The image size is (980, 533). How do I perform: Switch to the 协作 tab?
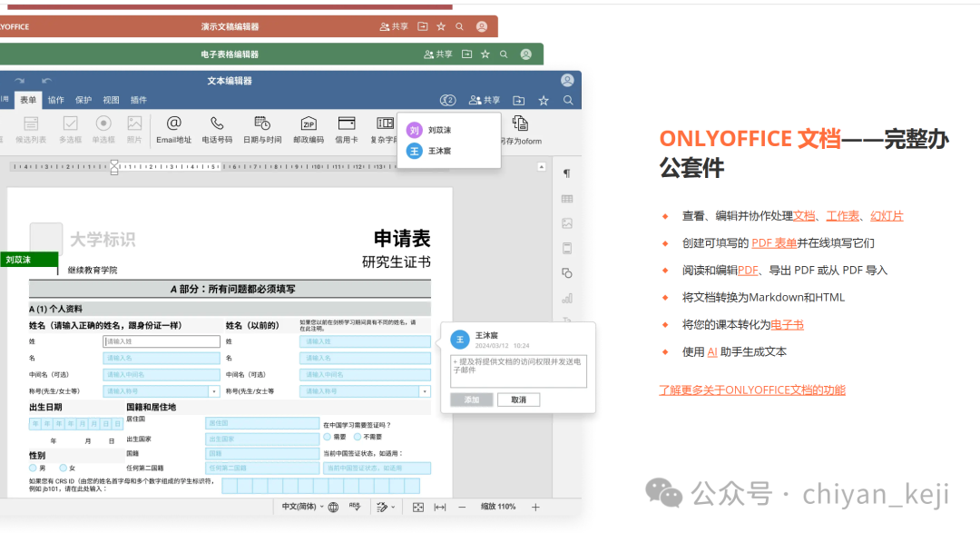[x=56, y=100]
